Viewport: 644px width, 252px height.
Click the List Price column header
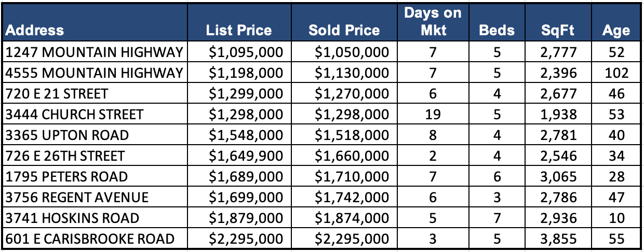(238, 30)
